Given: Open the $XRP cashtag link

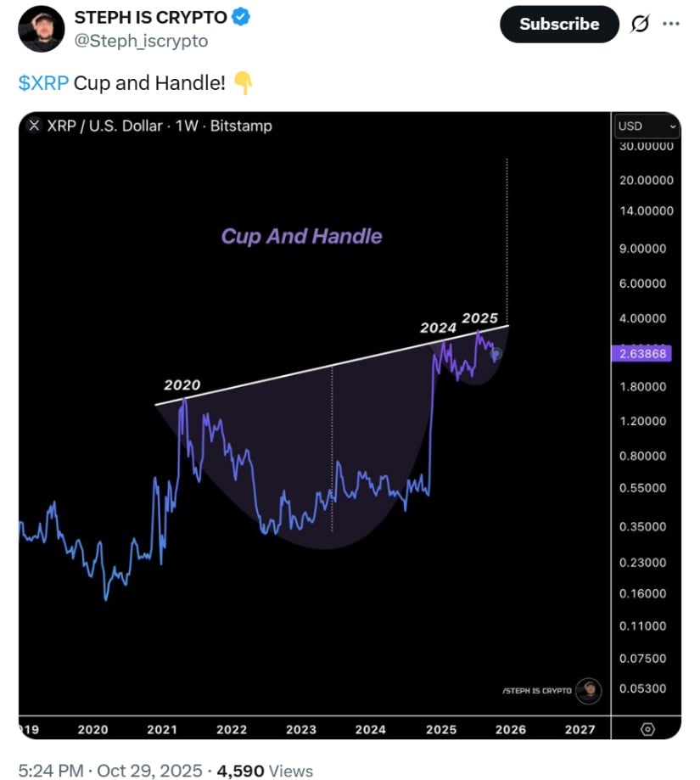Looking at the screenshot, I should tap(43, 83).
